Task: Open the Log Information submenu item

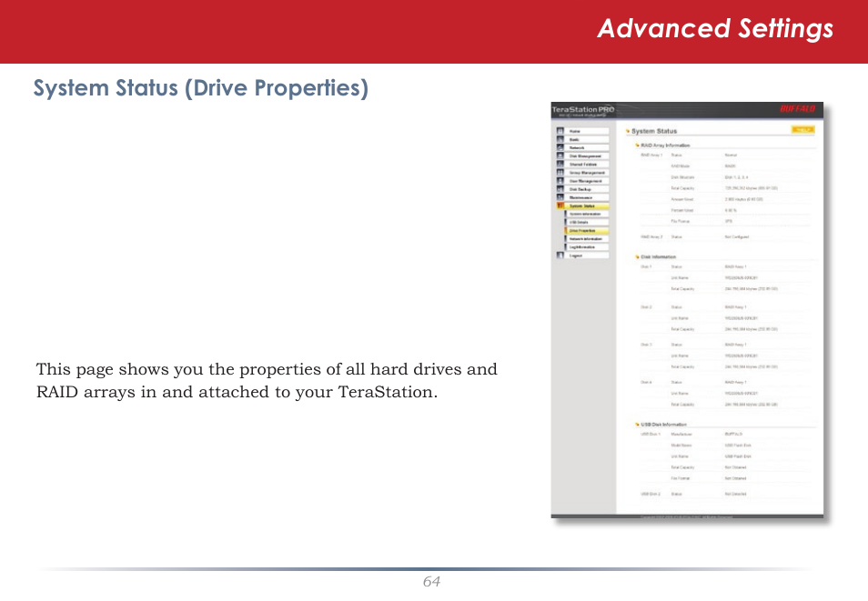Action: tap(587, 247)
